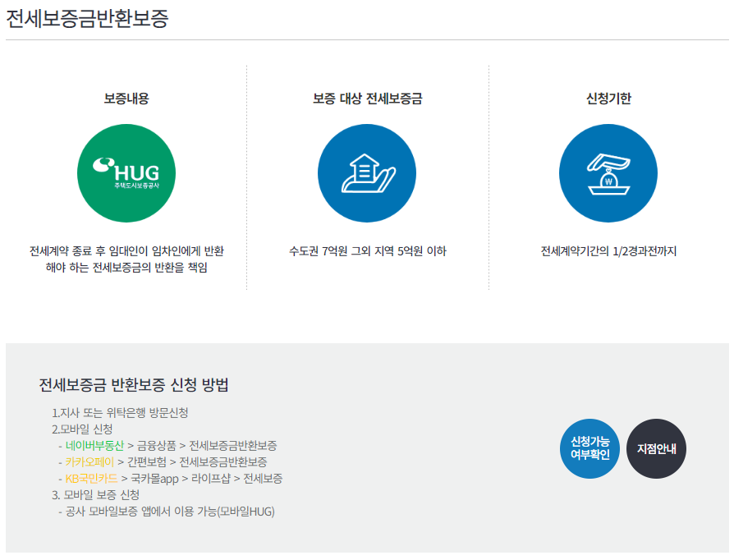This screenshot has height=560, width=734.
Task: Click the 보증 대상 전세보증금 heading
Action: (368, 99)
